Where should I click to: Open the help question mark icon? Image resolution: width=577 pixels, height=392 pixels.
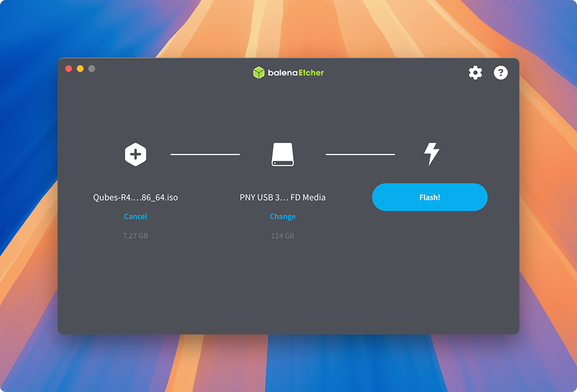[500, 73]
